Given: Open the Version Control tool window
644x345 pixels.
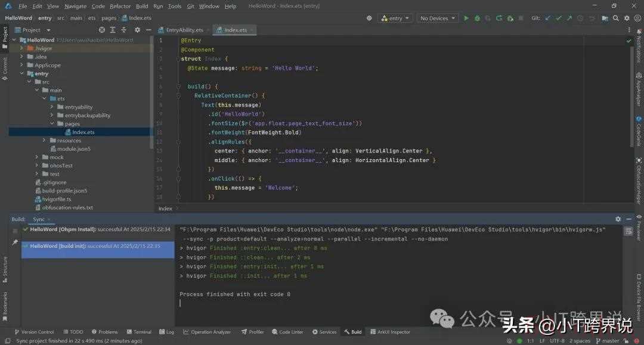Looking at the screenshot, I should coord(35,332).
